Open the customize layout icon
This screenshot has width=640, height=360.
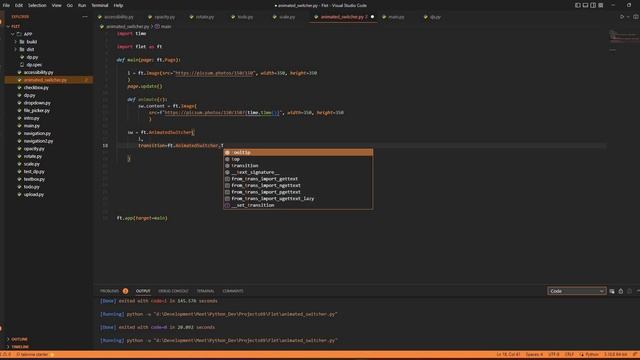[601, 5]
